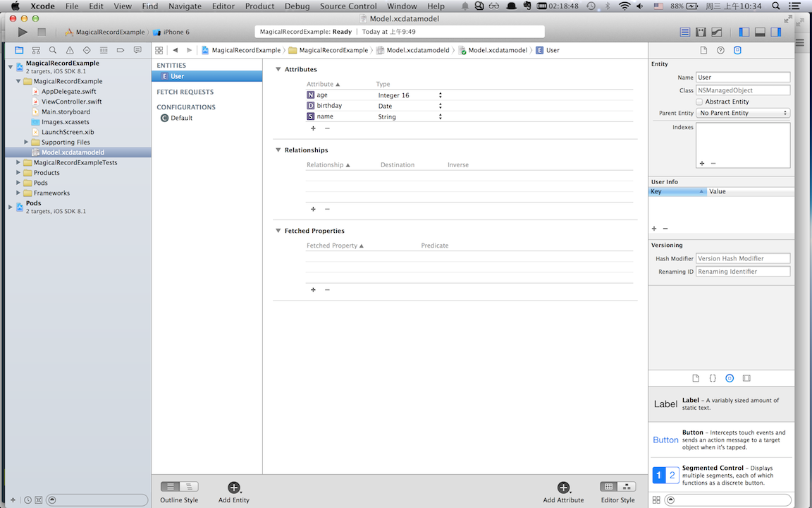Show the Code Snippet library

(x=713, y=378)
